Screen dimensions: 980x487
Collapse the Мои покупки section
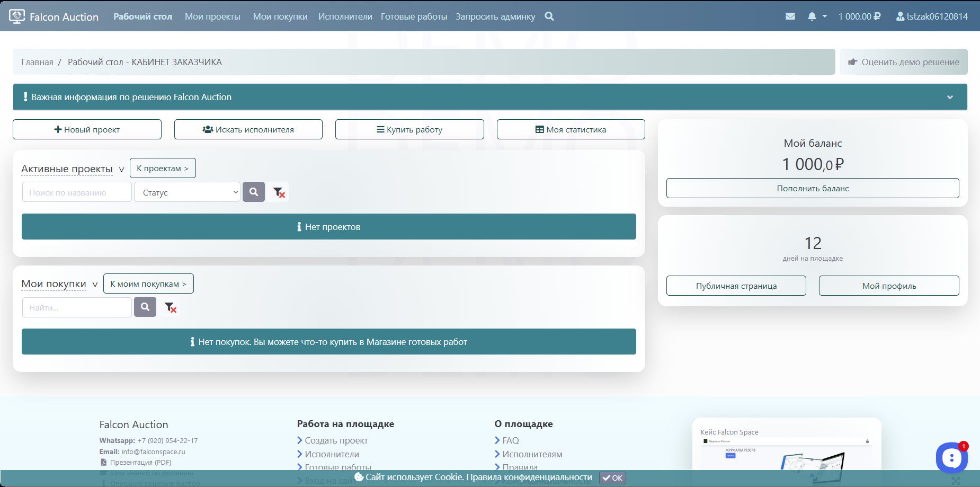(x=95, y=285)
